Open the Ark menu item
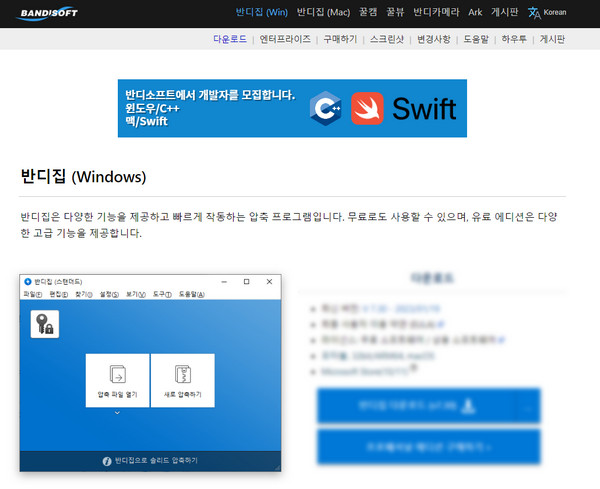 (x=475, y=12)
